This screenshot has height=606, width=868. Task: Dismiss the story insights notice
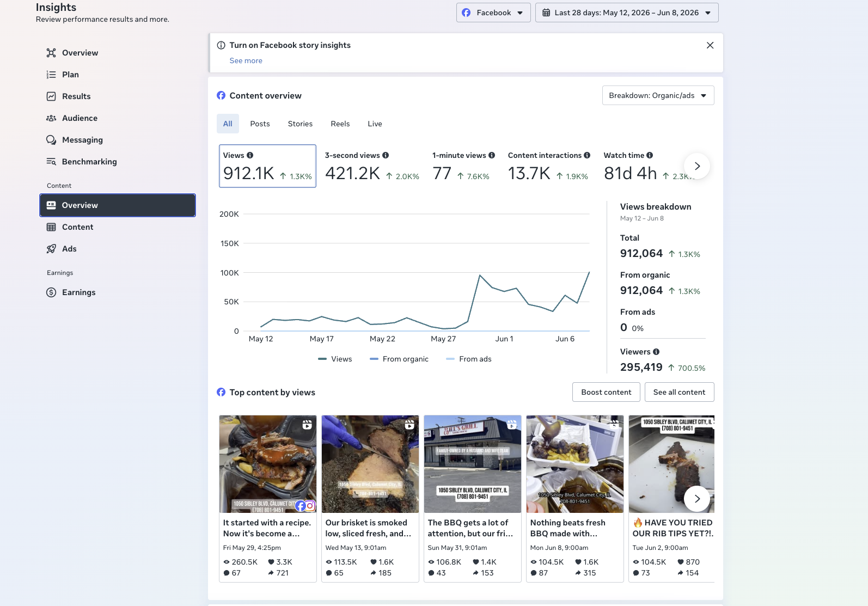[x=710, y=45]
